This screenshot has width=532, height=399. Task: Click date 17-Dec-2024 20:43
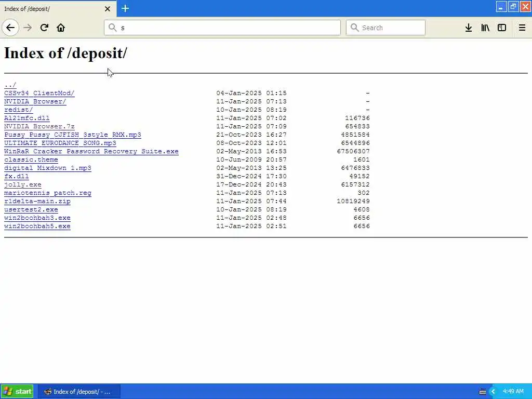[x=251, y=184]
